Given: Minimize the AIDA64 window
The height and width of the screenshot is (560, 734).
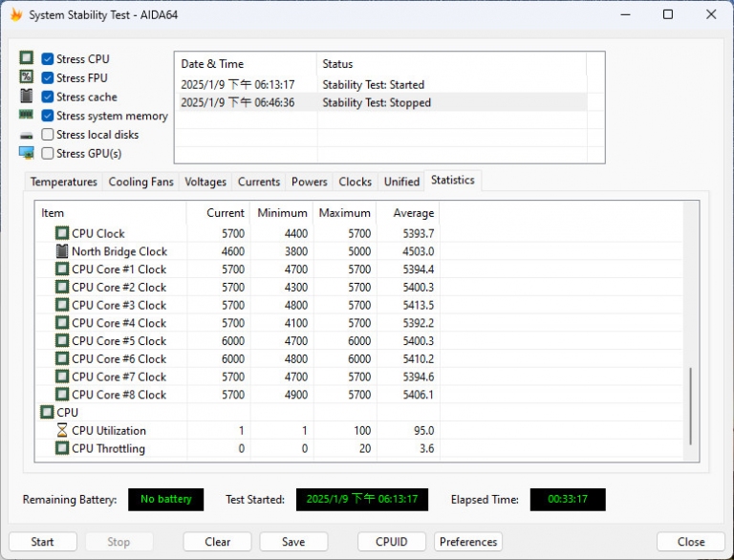Looking at the screenshot, I should (x=625, y=14).
